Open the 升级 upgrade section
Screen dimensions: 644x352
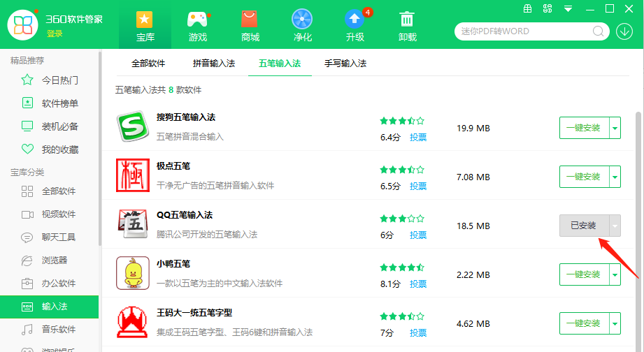click(x=355, y=27)
